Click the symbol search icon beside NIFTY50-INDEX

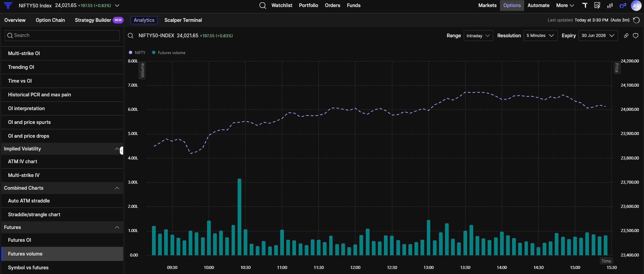(131, 36)
